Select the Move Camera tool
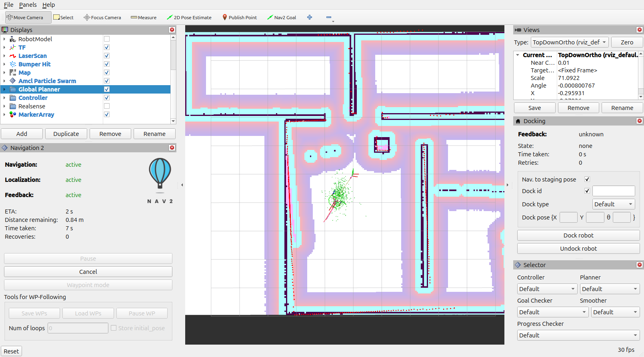Viewport: 644px width, 357px height. [x=25, y=18]
